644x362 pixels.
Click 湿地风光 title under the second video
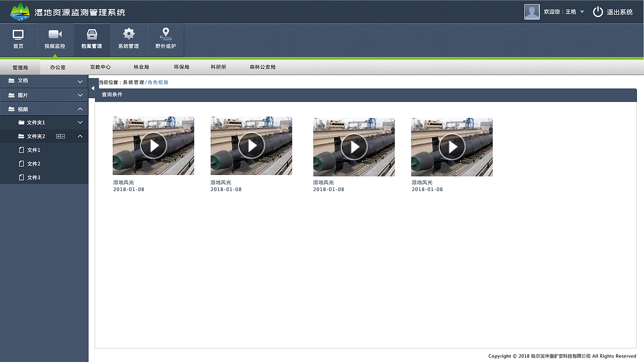point(221,183)
